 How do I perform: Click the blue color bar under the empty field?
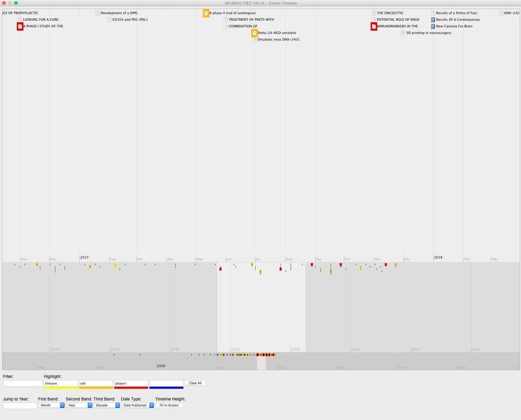[x=166, y=387]
